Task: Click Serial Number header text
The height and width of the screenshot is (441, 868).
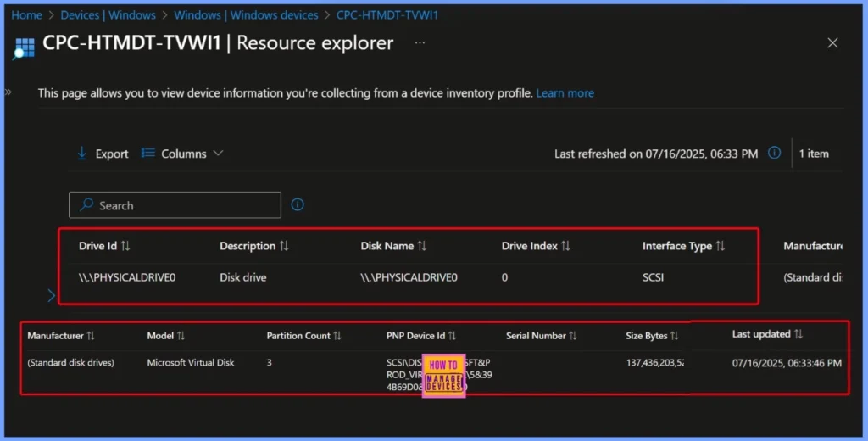Action: point(536,336)
